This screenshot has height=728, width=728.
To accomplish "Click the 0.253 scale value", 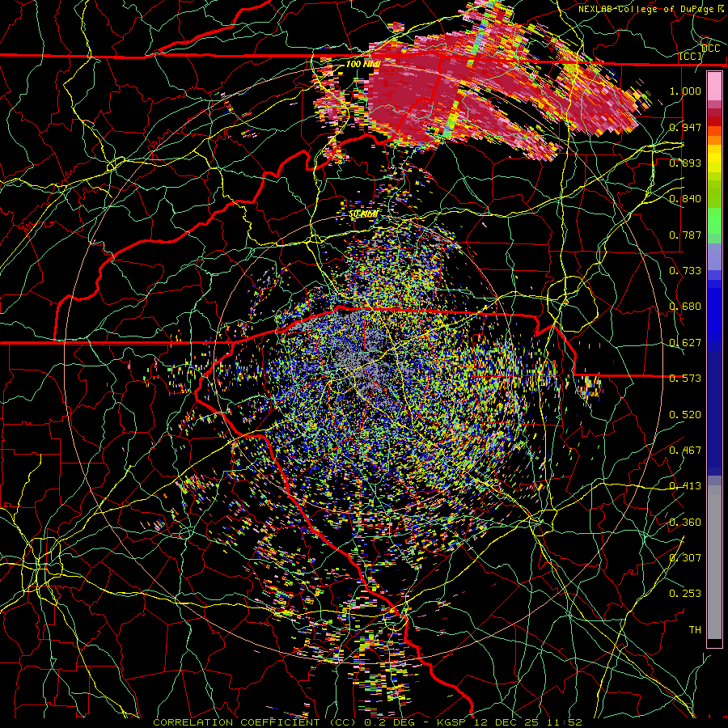I will pos(685,594).
